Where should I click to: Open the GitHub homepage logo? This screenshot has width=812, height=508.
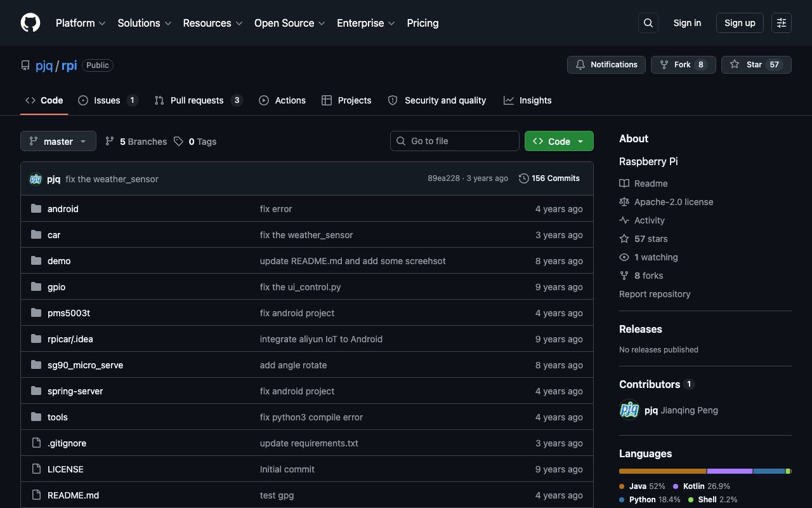click(30, 23)
